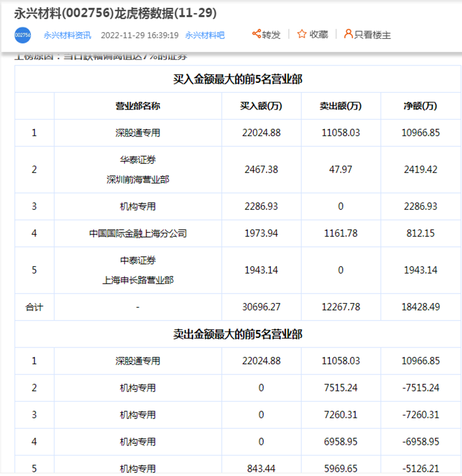
Task: Click the total 30696.27
Action: 261,307
